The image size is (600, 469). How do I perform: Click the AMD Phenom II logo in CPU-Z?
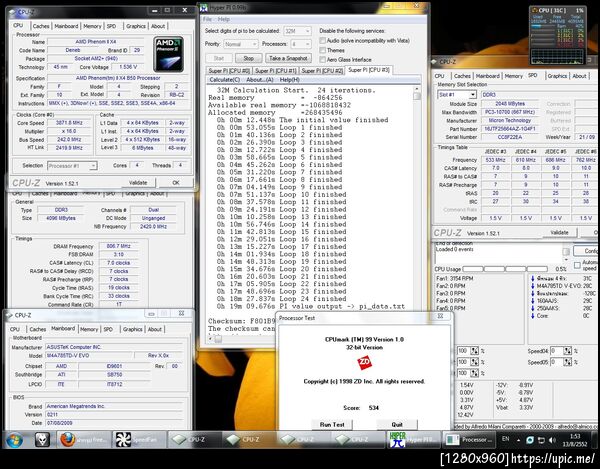(x=168, y=54)
